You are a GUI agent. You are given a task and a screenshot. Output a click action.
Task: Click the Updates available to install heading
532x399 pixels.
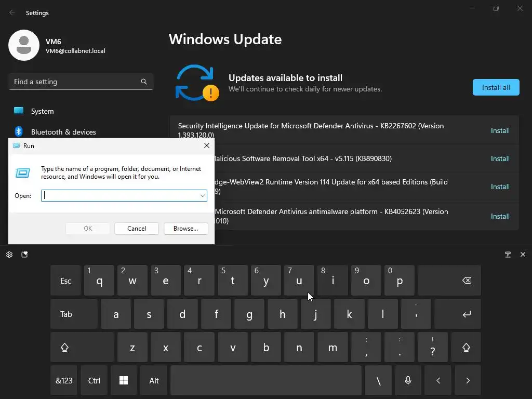point(285,78)
